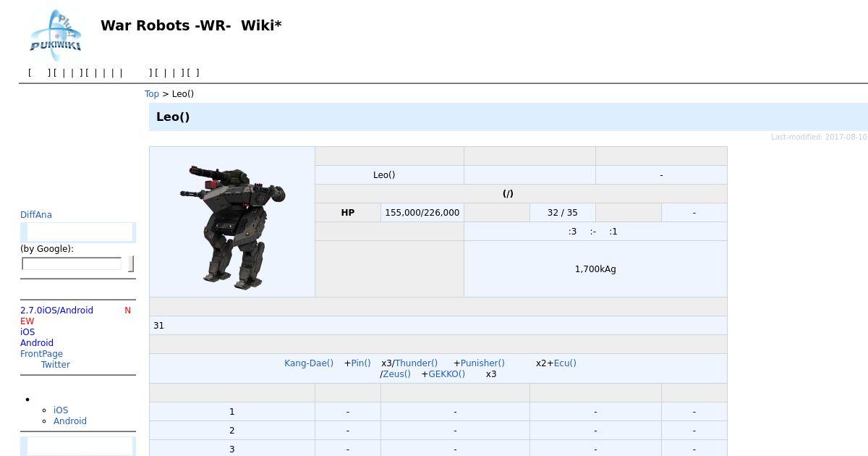
Task: Open the Top breadcrumb link
Action: click(x=152, y=94)
